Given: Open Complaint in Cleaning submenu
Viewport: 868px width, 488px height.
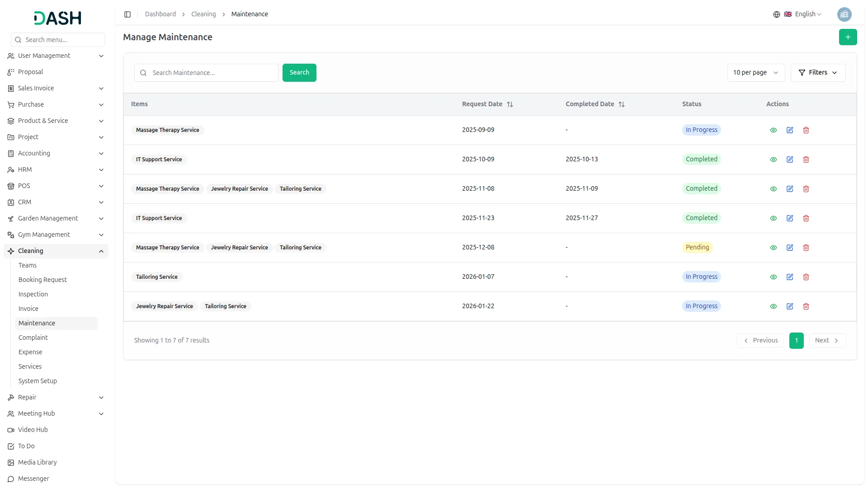Looking at the screenshot, I should click(33, 338).
